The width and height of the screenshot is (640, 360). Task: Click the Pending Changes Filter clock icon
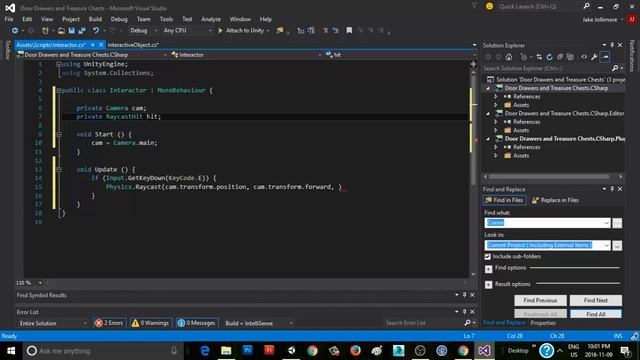pyautogui.click(x=524, y=57)
